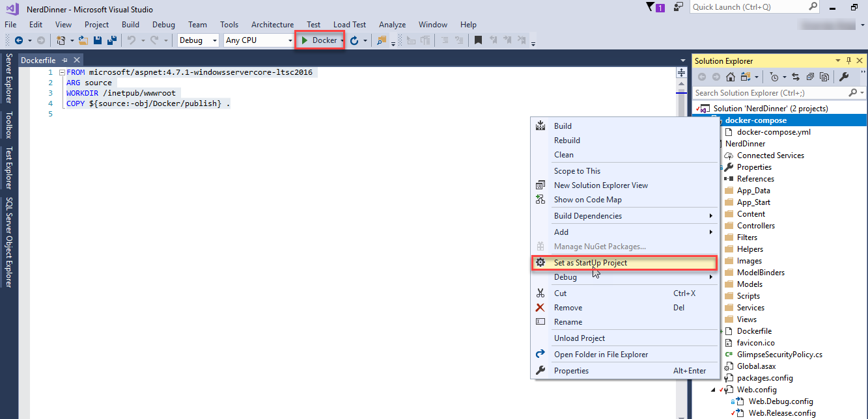Switch to the Dockerfile editor tab

coord(39,60)
